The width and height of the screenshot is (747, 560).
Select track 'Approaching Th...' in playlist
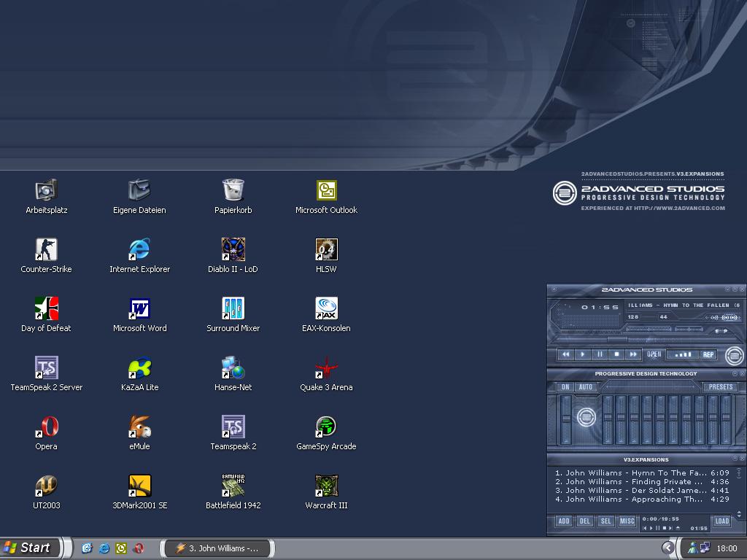tap(642, 499)
